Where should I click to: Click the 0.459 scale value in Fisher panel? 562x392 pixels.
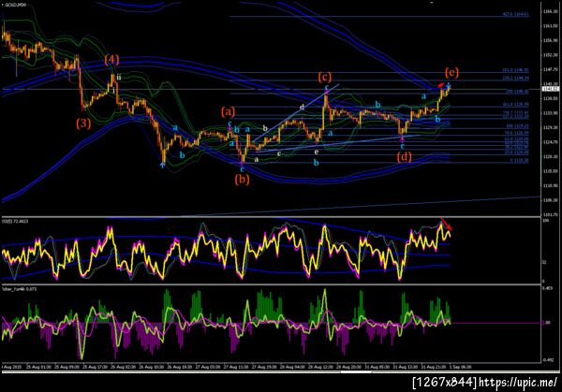click(x=547, y=288)
